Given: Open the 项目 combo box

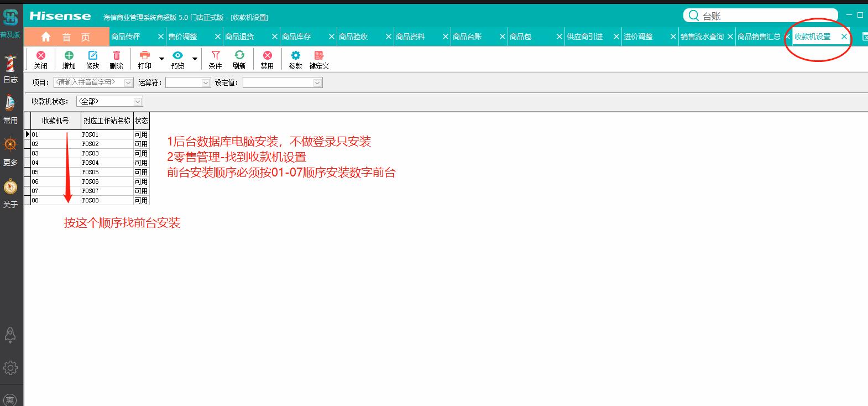Looking at the screenshot, I should [x=93, y=82].
